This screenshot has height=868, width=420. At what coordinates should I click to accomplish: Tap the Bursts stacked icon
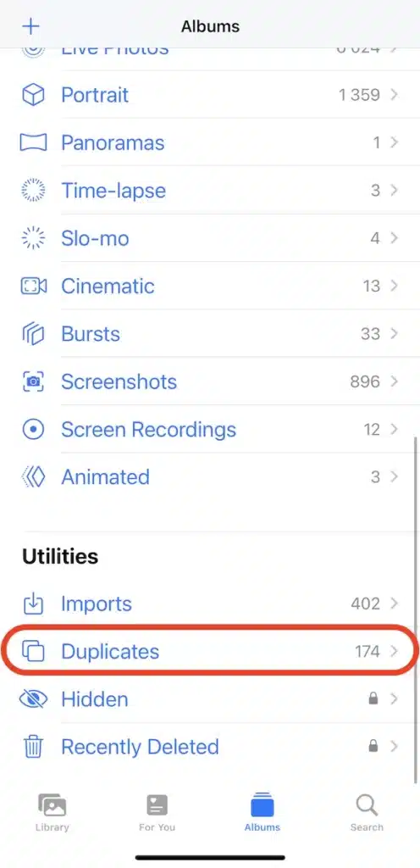(33, 334)
